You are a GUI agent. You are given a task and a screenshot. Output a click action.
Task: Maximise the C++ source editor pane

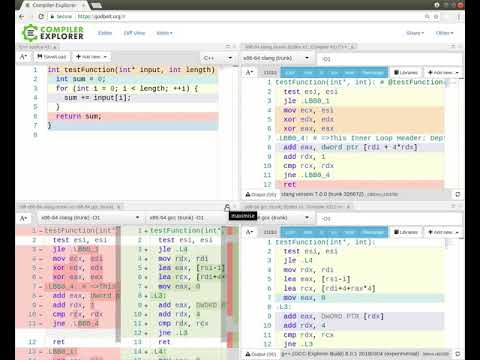[x=228, y=47]
